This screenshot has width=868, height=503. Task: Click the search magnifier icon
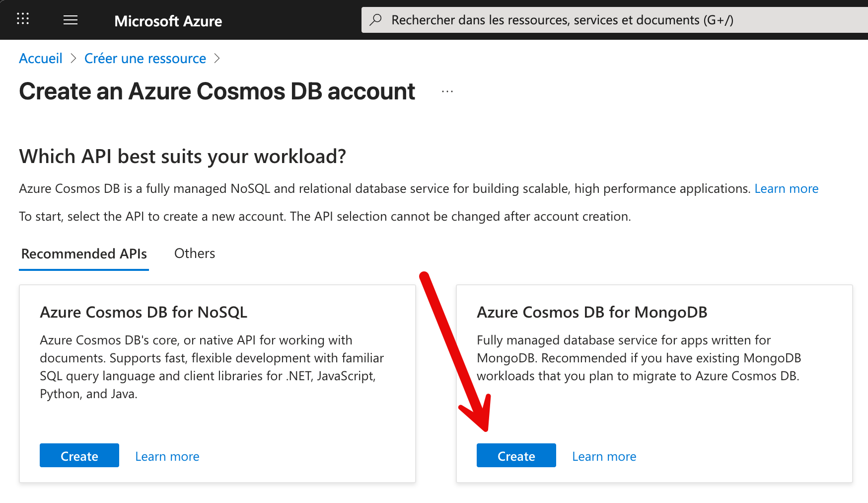click(x=375, y=19)
